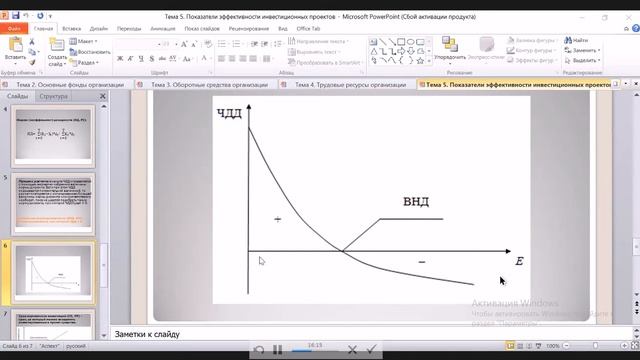Click the increase font size icon
The image size is (640, 360).
click(184, 44)
